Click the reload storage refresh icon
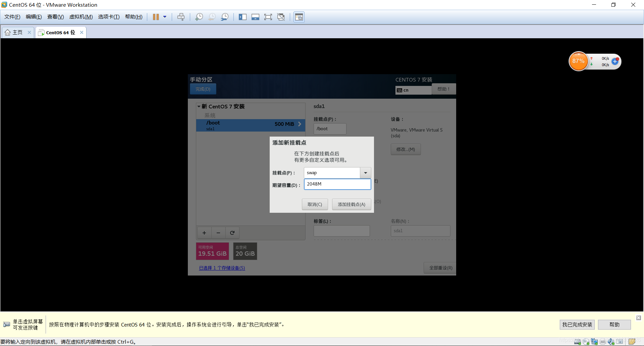The image size is (644, 346). pos(232,233)
